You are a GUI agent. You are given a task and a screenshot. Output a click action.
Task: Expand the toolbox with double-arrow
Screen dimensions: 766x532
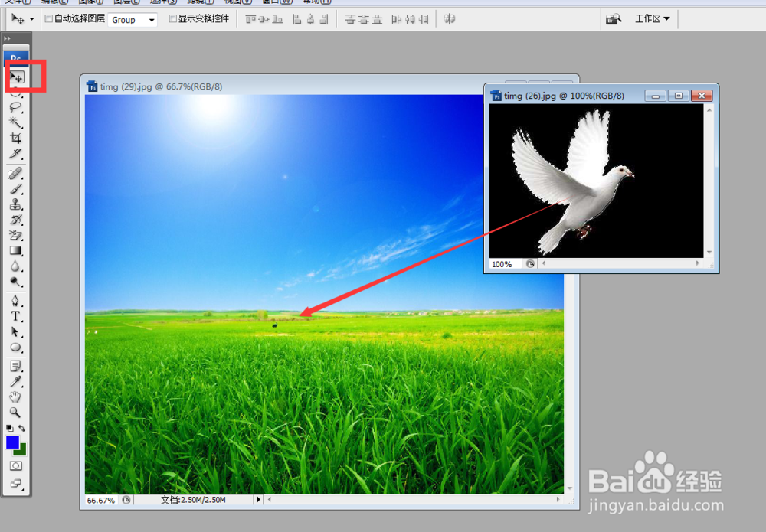coord(8,38)
